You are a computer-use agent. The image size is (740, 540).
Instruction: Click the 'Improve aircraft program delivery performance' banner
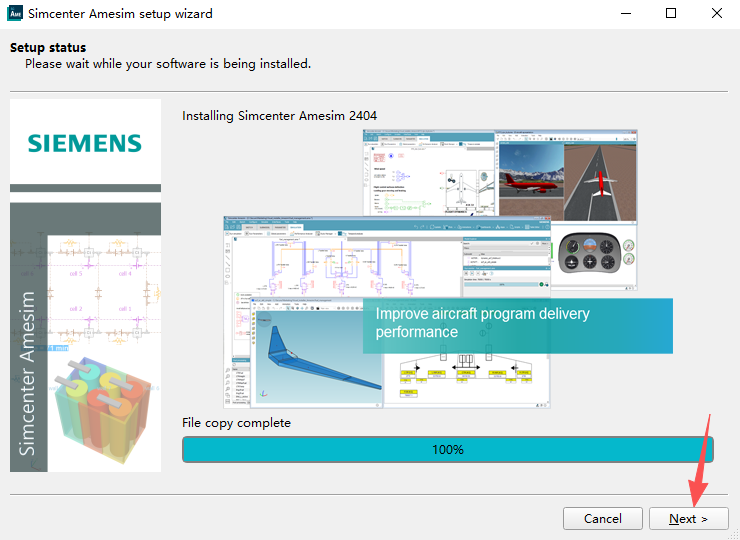pyautogui.click(x=517, y=323)
